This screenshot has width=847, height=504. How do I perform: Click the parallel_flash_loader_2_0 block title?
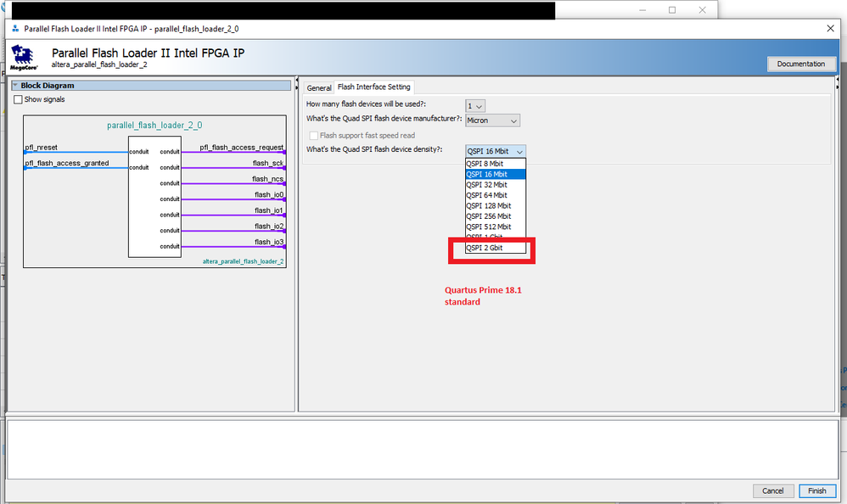pos(154,126)
